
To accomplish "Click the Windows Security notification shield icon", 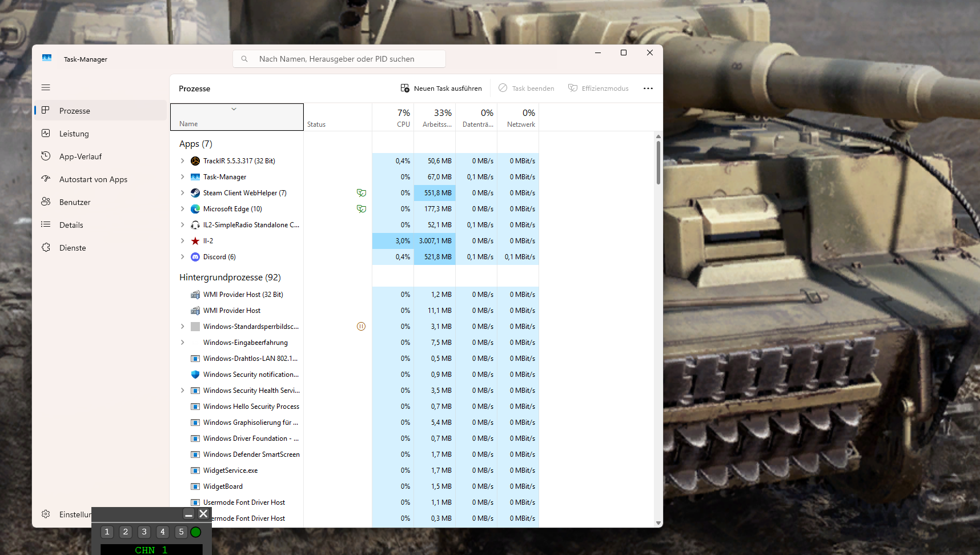I will (195, 375).
